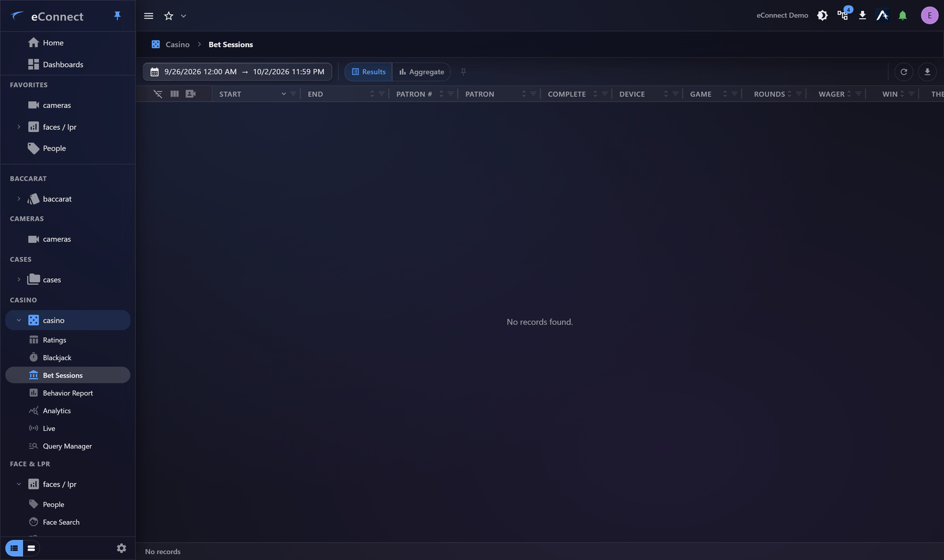Open the user avatar E menu
Viewport: 944px width, 560px height.
point(930,15)
